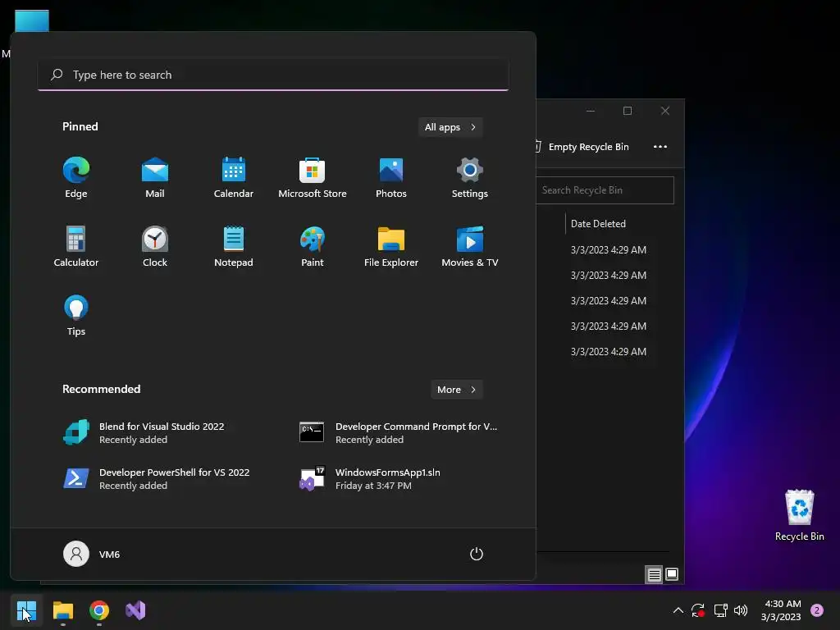Screen dimensions: 840x630
Task: Open Settings from pinned apps
Action: (x=470, y=178)
